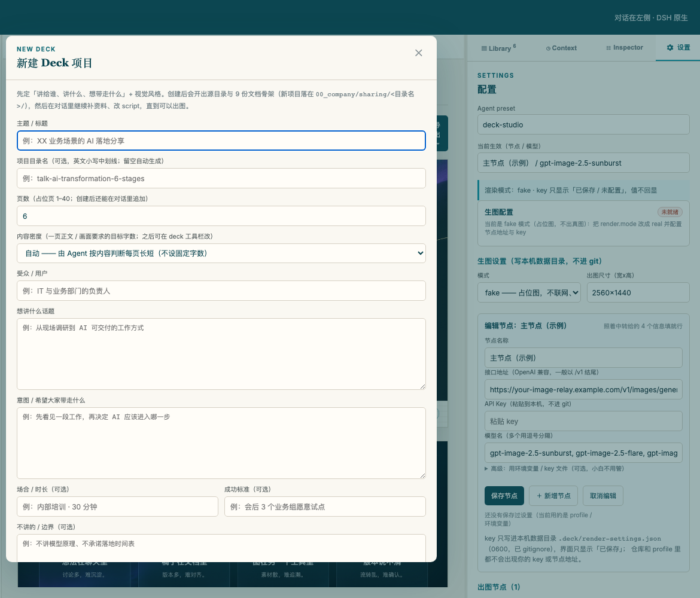
Task: Click the 节点名称 input field
Action: [x=583, y=358]
